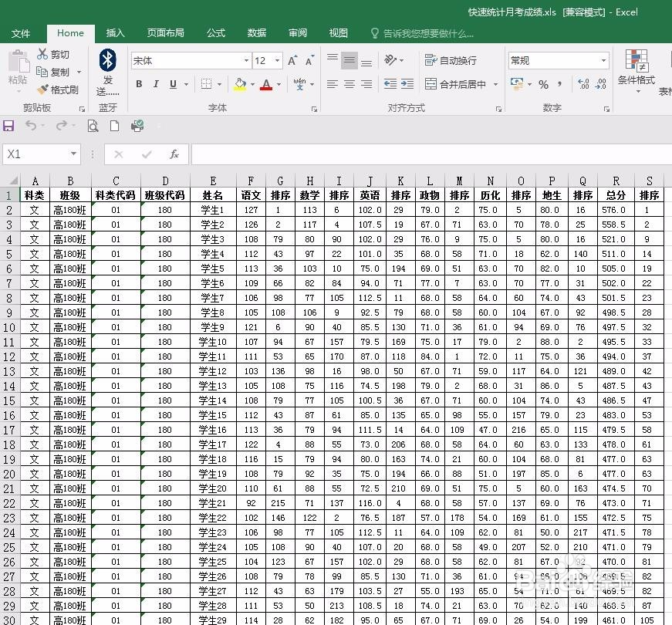The width and height of the screenshot is (672, 625).
Task: Align text right horizontally
Action: (x=366, y=84)
